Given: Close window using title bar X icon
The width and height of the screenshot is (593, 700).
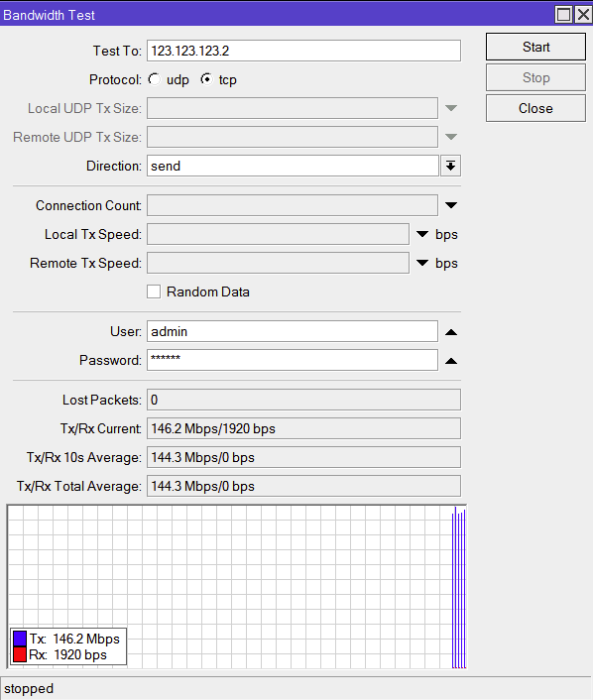Looking at the screenshot, I should [584, 15].
